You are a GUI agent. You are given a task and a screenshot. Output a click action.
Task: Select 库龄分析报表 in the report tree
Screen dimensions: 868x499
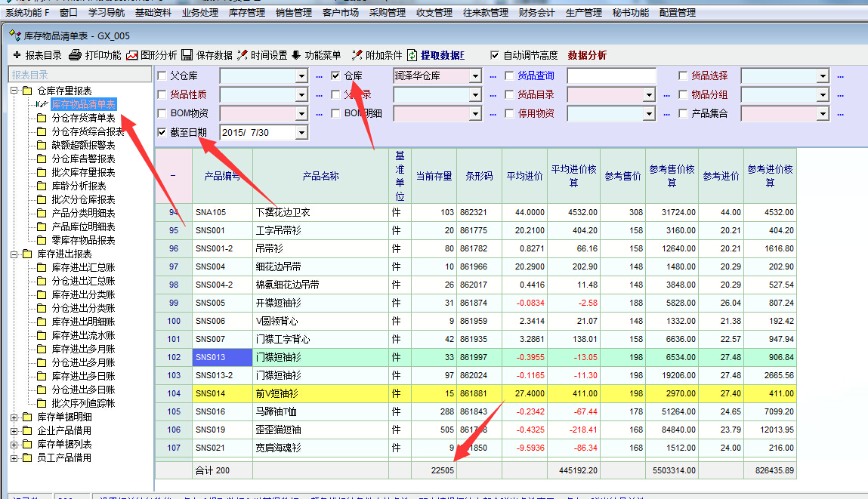click(79, 186)
